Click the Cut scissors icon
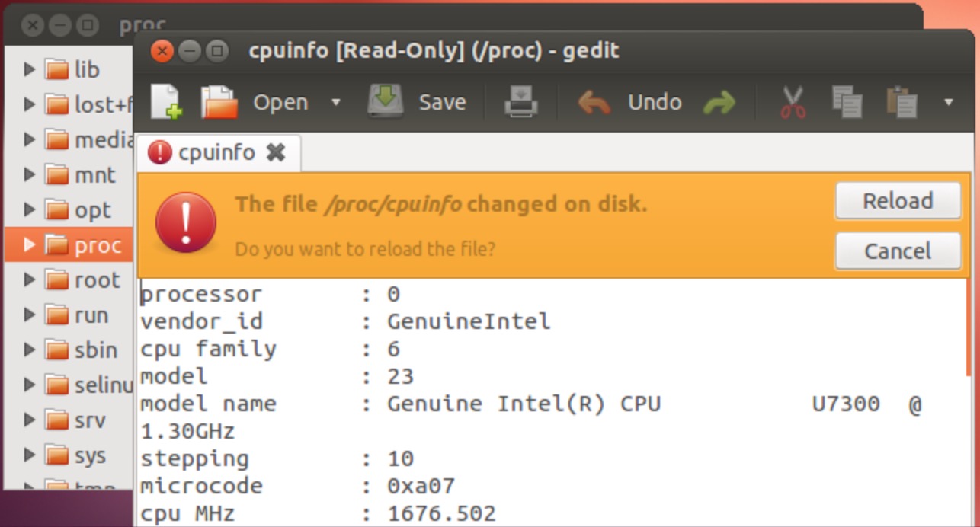Screen dimensions: 980x527 [793, 102]
